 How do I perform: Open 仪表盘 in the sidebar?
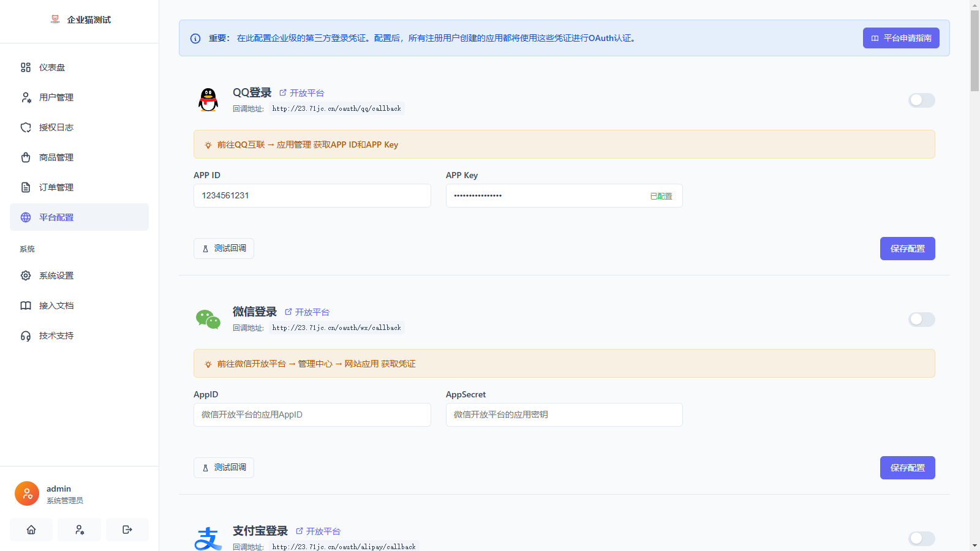(x=52, y=67)
